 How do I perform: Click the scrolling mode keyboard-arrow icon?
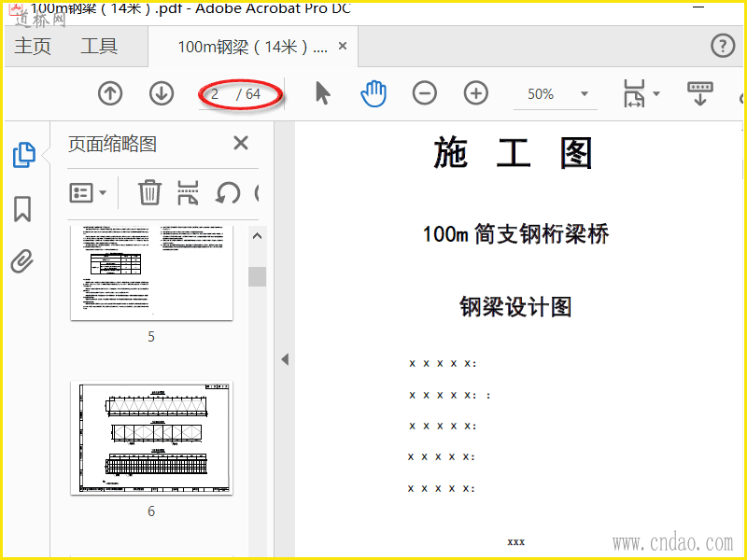(x=699, y=93)
